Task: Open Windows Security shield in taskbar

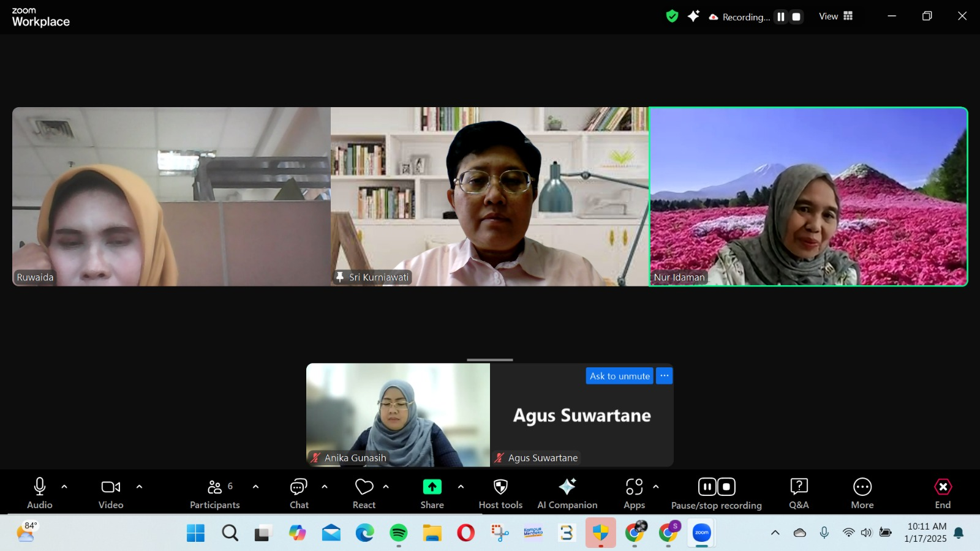Action: coord(601,533)
